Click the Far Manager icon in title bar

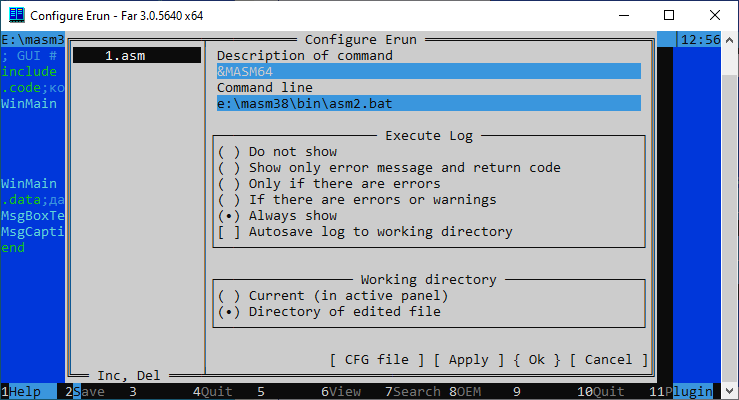pos(17,16)
